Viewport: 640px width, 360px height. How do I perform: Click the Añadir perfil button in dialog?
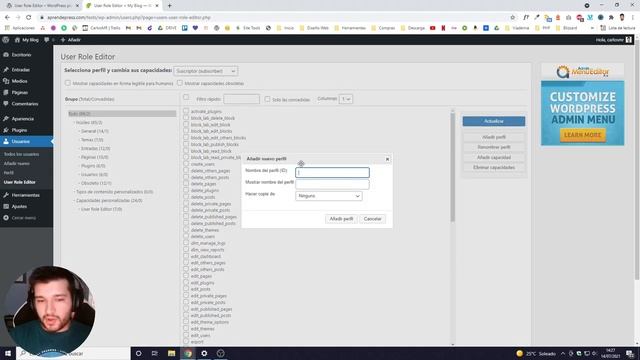(x=341, y=219)
